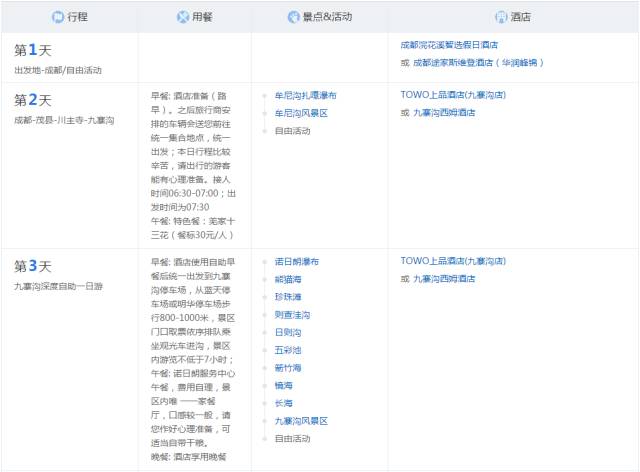Click the 酒店 hotel header icon
Screen dimensions: 640x472
point(501,17)
